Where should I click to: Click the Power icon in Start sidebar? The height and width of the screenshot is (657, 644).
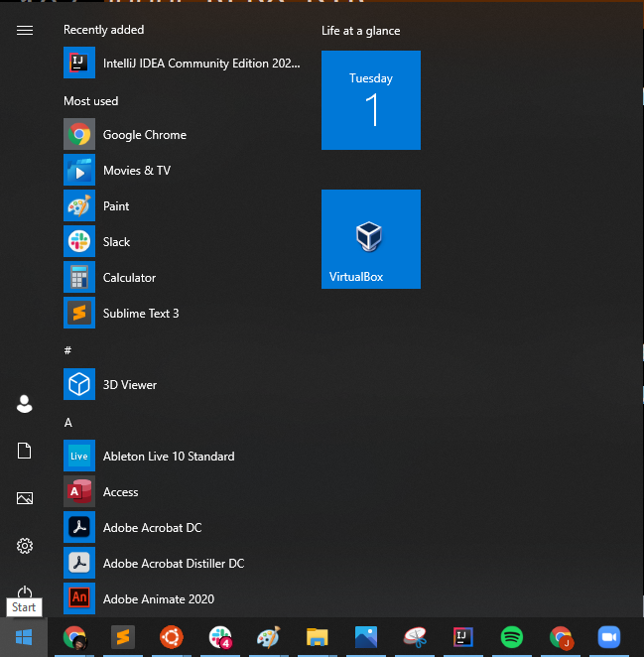[x=25, y=591]
